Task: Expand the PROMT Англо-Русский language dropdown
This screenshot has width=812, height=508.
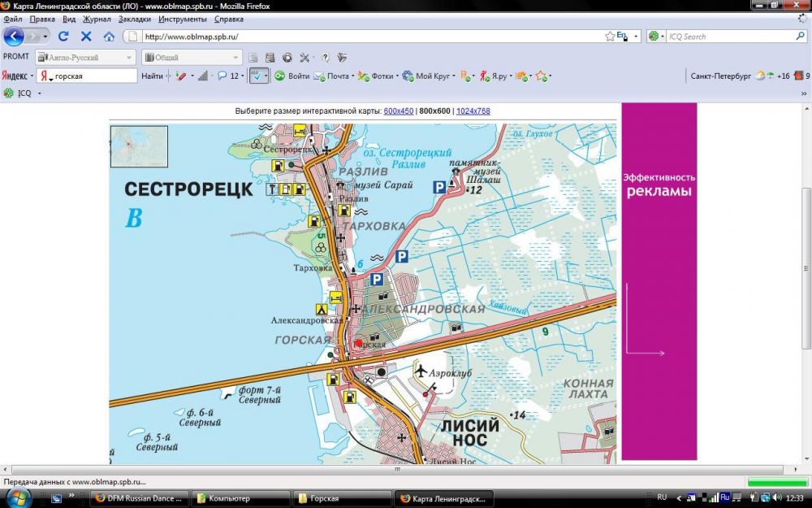Action: coord(129,58)
